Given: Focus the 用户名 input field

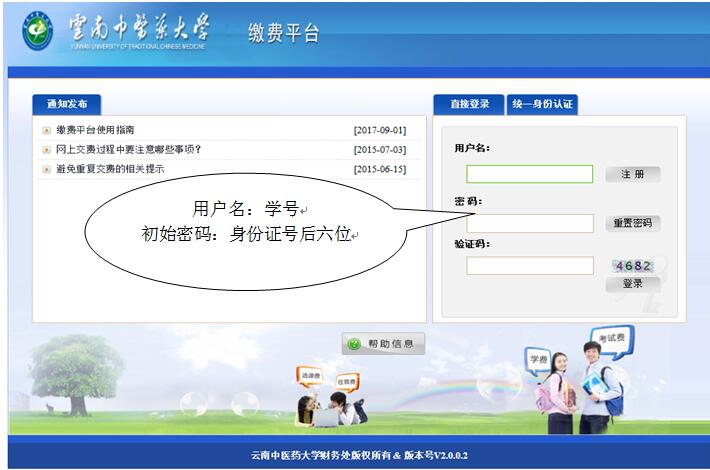Looking at the screenshot, I should pos(529,174).
